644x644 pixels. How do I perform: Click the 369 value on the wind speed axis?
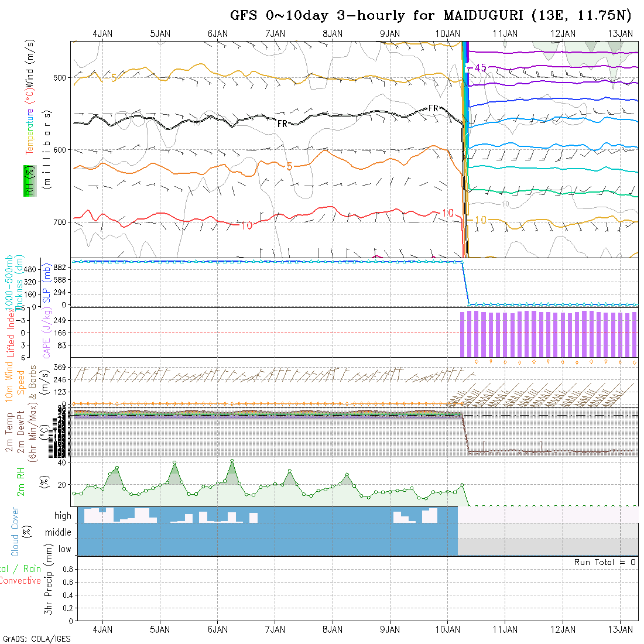[60, 367]
